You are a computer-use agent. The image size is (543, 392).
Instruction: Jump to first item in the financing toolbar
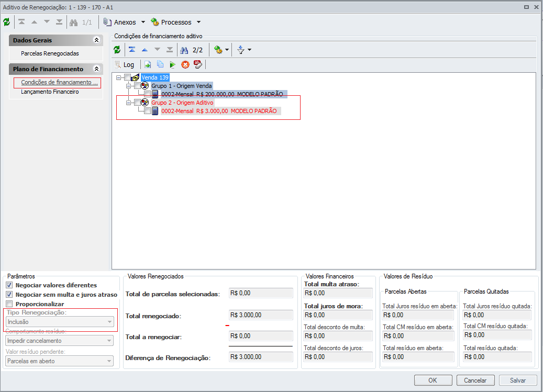click(x=132, y=50)
